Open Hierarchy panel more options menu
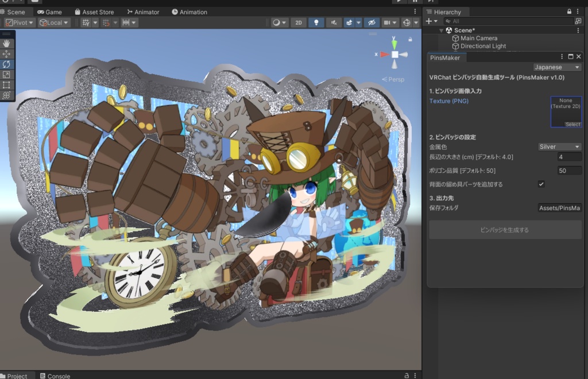The width and height of the screenshot is (588, 379). pyautogui.click(x=578, y=11)
